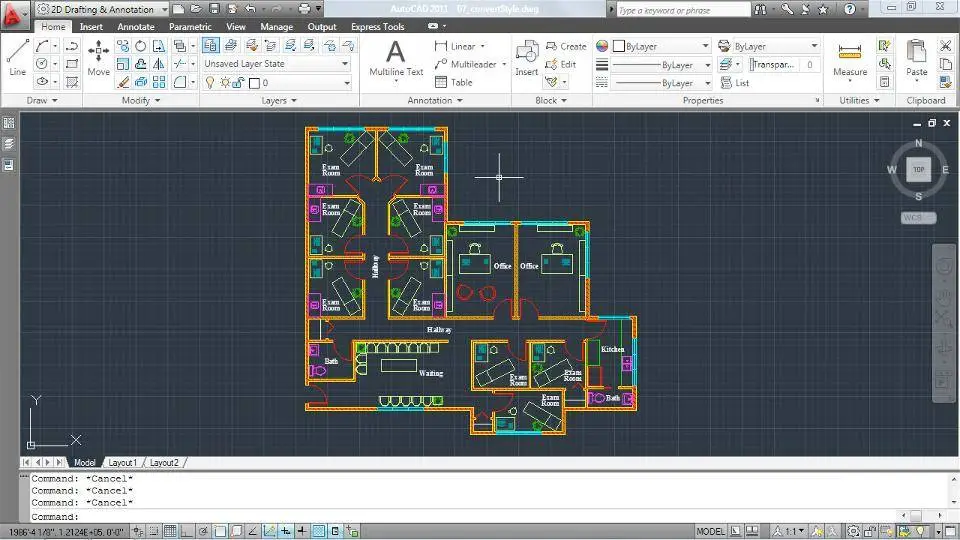
Task: Select the Line drawing tool
Action: click(x=17, y=57)
